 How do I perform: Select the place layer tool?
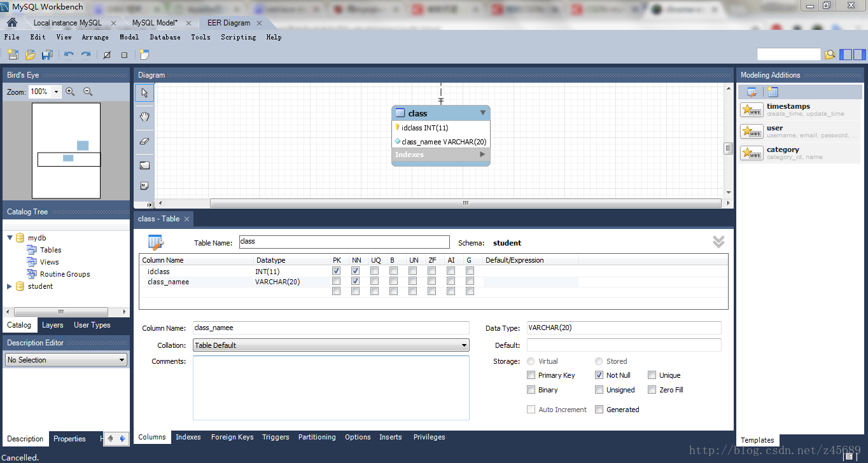(144, 165)
